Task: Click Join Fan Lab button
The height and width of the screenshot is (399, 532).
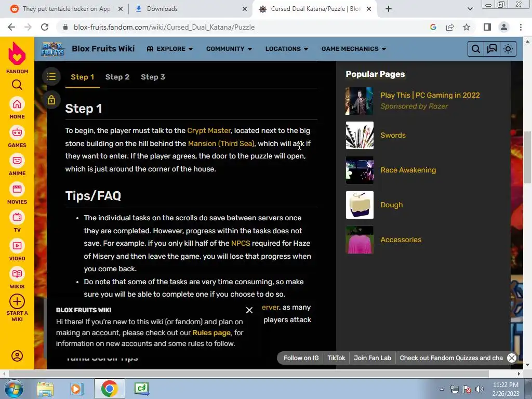Action: click(x=372, y=358)
